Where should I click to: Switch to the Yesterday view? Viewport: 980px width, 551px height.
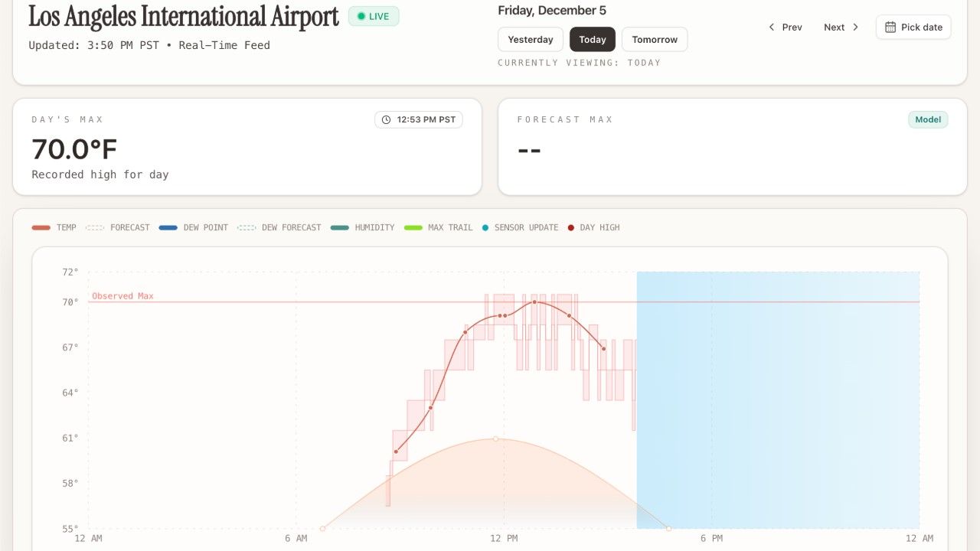(531, 40)
